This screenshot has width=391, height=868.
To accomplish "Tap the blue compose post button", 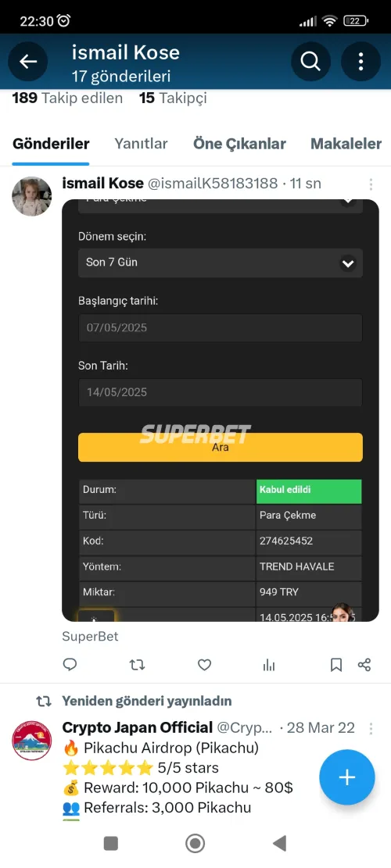I will (x=347, y=777).
